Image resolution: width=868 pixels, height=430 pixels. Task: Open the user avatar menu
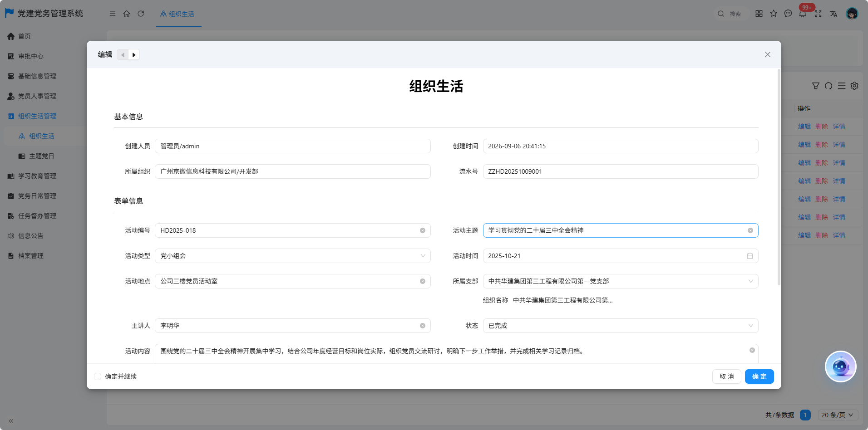point(852,14)
